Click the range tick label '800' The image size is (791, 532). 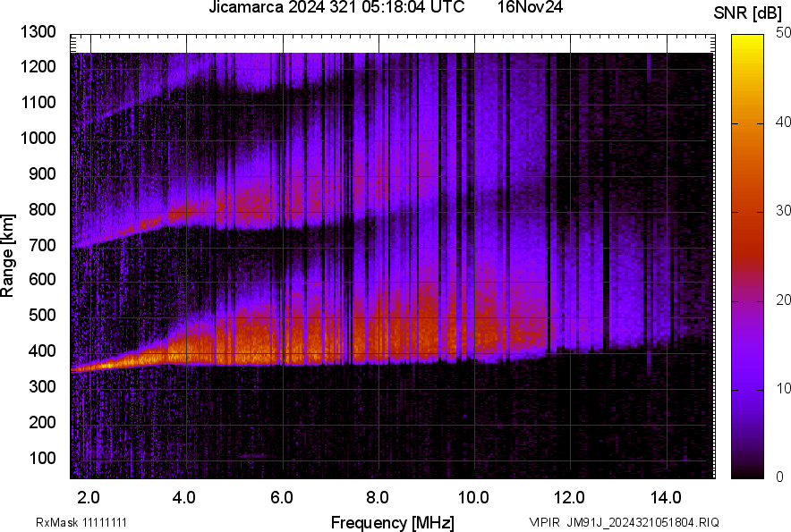[x=43, y=208]
